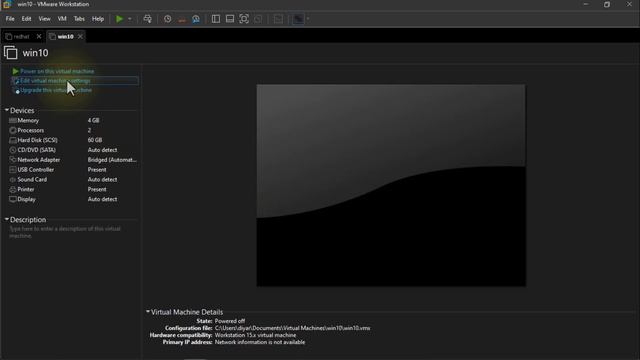
Task: Click the Processors icon
Action: (13, 130)
